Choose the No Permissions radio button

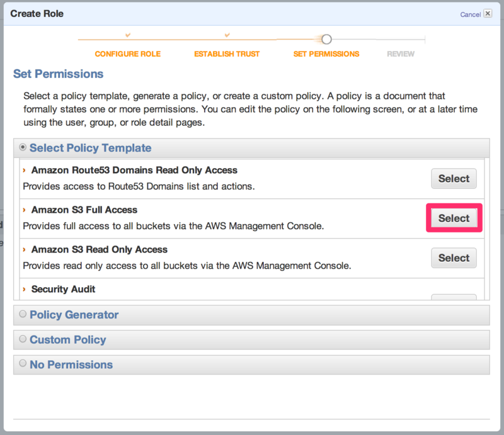(23, 363)
